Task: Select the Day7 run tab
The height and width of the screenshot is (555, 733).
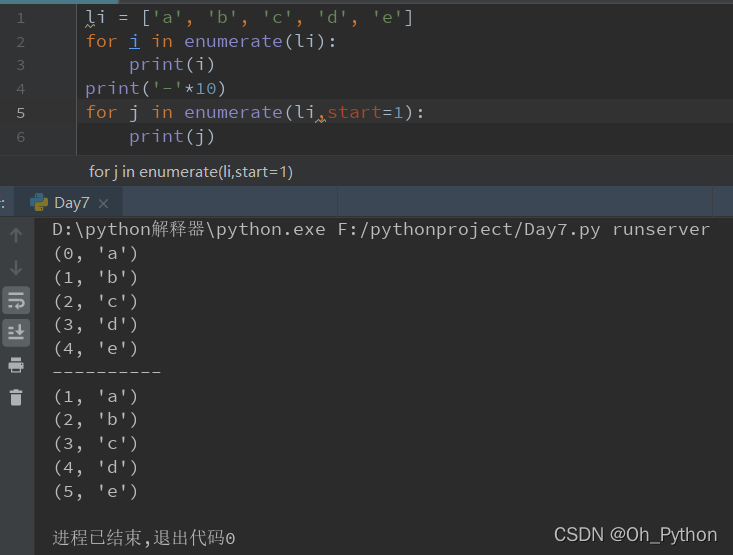Action: (69, 203)
